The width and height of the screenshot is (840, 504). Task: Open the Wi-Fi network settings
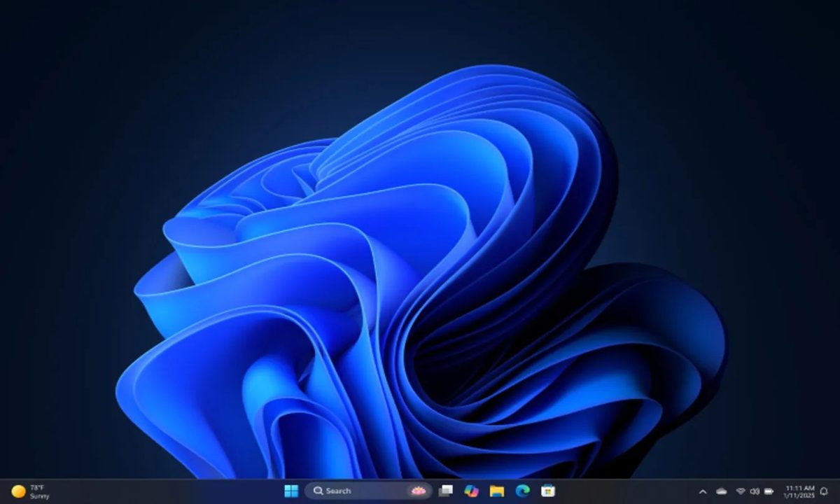pyautogui.click(x=738, y=491)
